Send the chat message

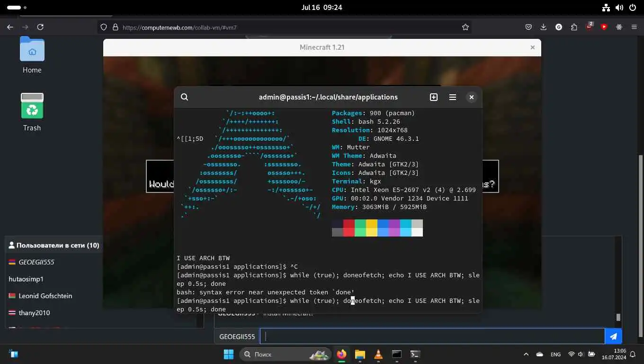tap(613, 337)
